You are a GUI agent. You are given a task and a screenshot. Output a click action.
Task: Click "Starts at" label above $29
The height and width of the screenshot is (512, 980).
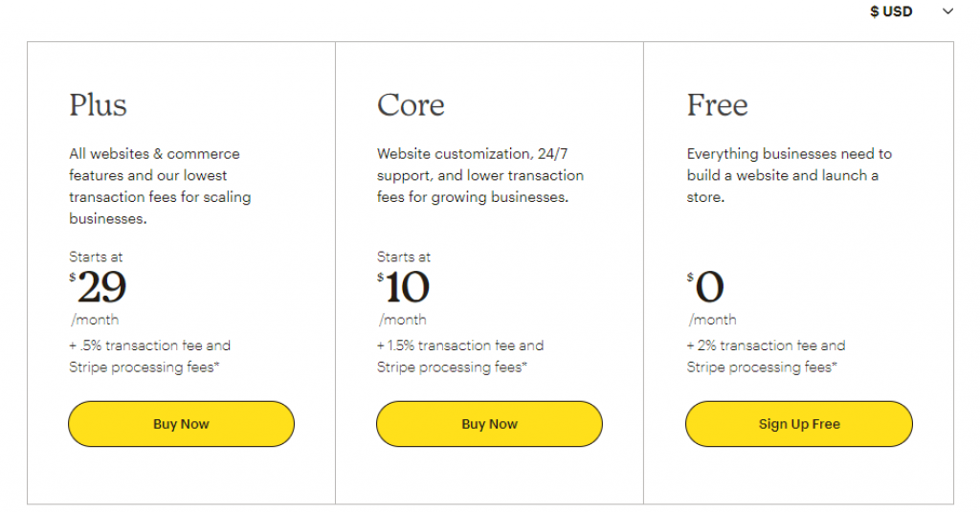pos(96,256)
